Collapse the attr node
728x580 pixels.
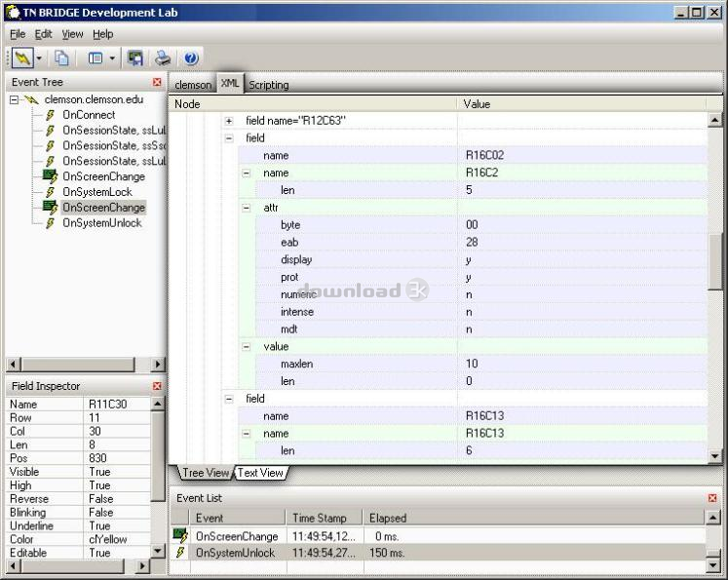click(x=247, y=209)
